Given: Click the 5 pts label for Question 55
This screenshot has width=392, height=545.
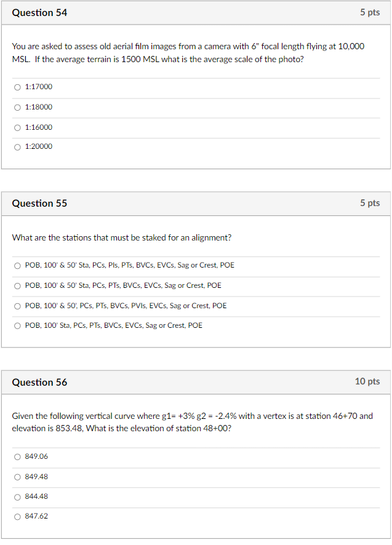Looking at the screenshot, I should point(370,203).
